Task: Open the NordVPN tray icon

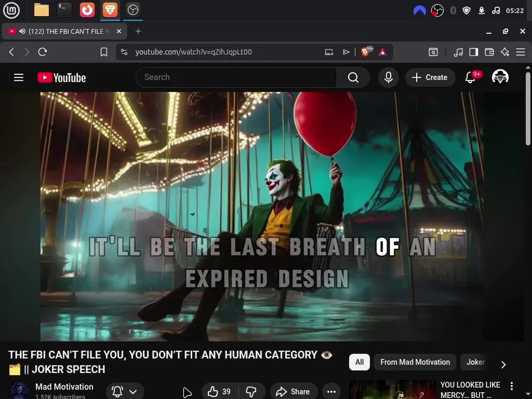Action: click(420, 11)
